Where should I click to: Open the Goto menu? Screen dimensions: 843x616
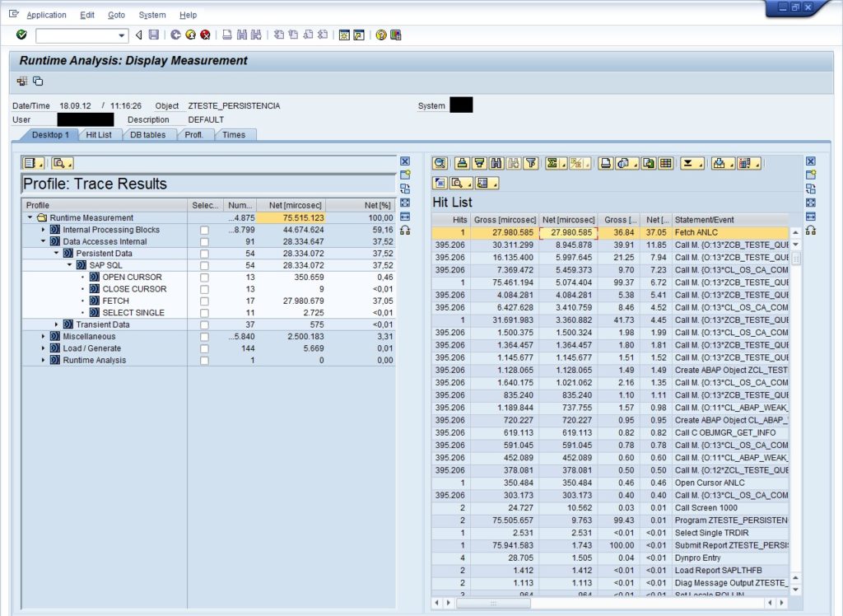pyautogui.click(x=117, y=15)
